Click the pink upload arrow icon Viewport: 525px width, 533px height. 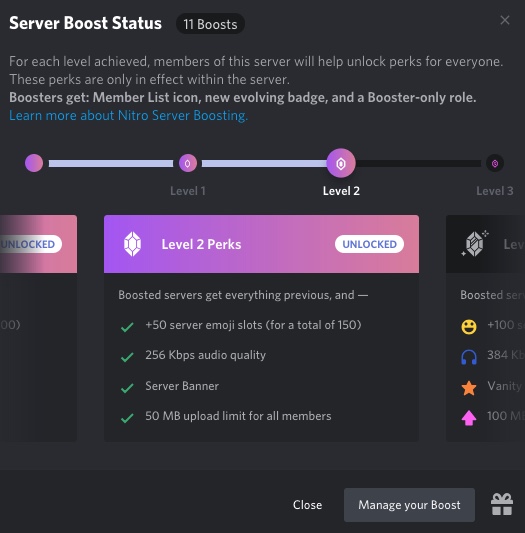[x=469, y=418]
